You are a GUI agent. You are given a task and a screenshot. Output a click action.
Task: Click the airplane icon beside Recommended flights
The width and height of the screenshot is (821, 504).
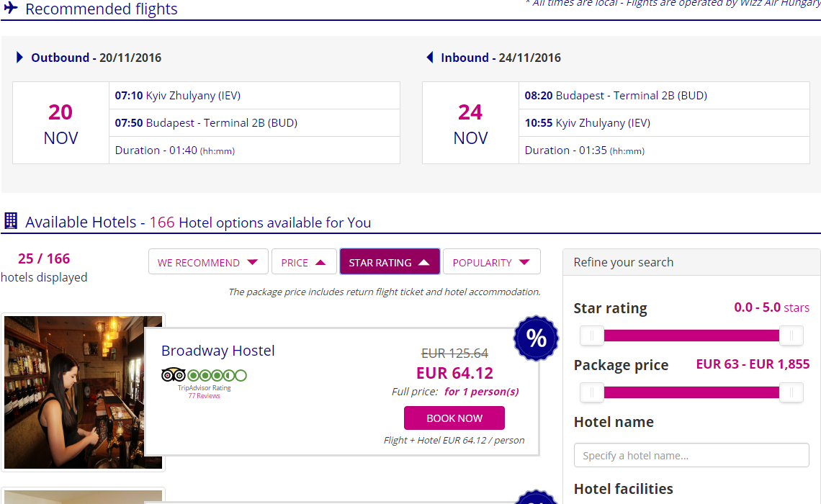click(10, 8)
